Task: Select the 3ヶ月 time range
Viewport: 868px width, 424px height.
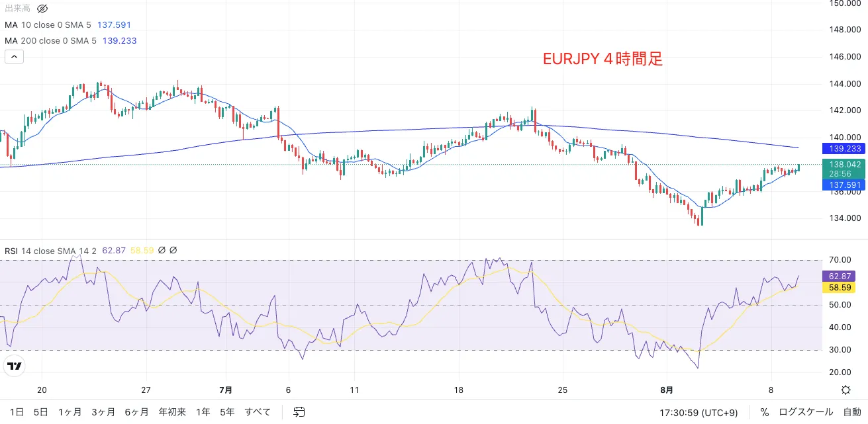Action: point(105,412)
